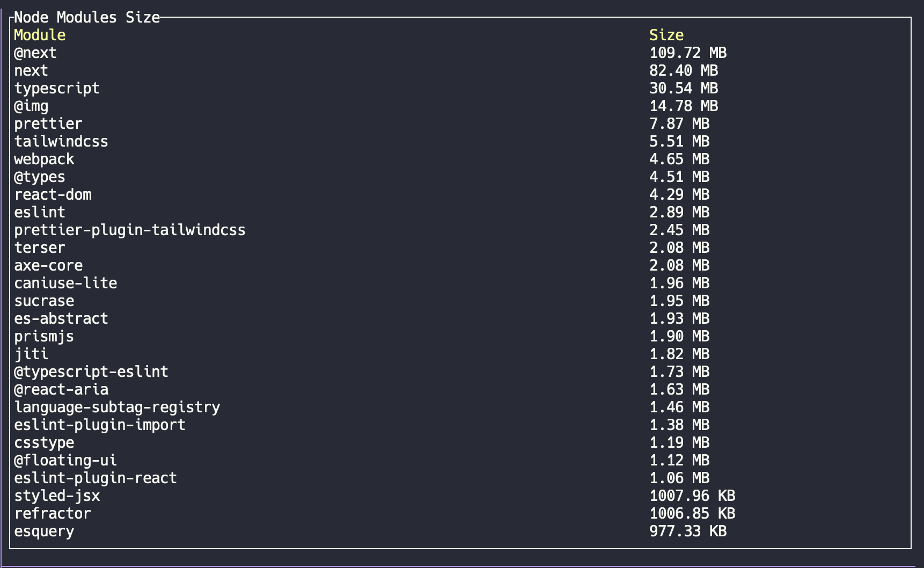The width and height of the screenshot is (924, 568).
Task: Click the Module column header
Action: click(x=40, y=35)
